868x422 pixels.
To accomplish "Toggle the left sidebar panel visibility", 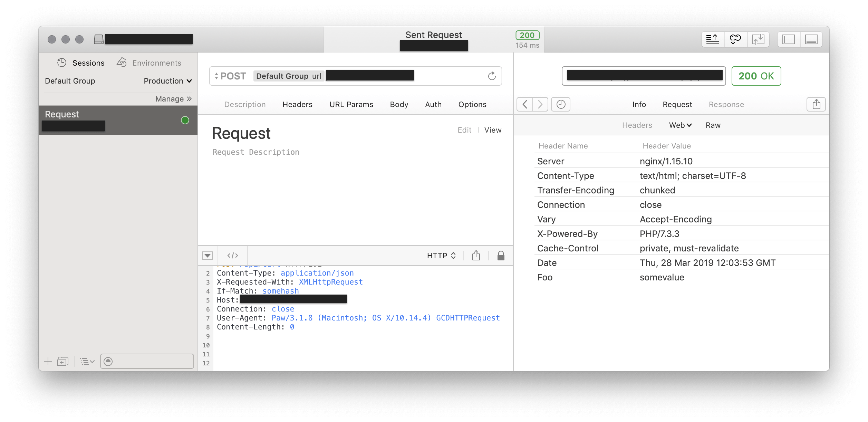I will coord(789,39).
